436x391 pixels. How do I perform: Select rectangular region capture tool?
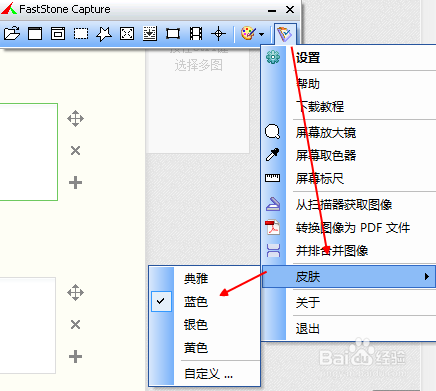point(81,34)
